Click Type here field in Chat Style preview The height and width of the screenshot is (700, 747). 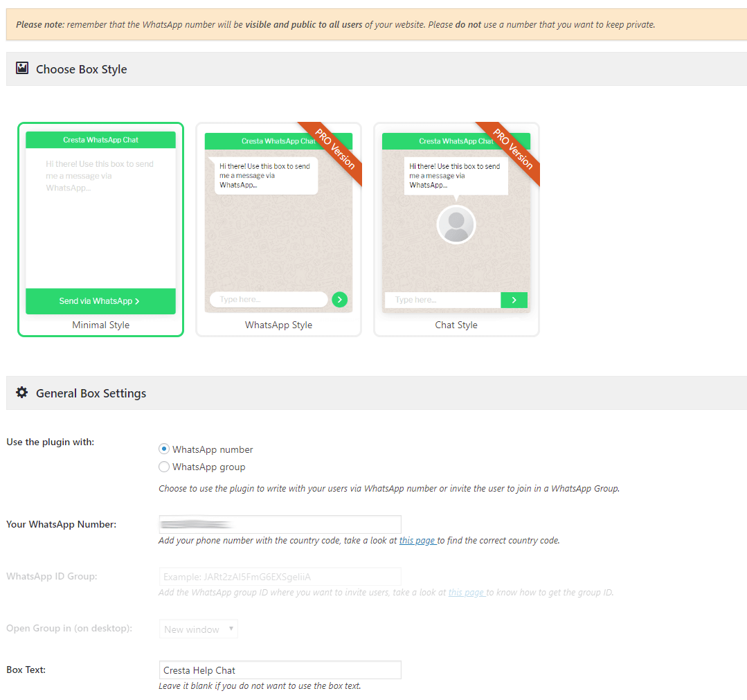[x=443, y=300]
